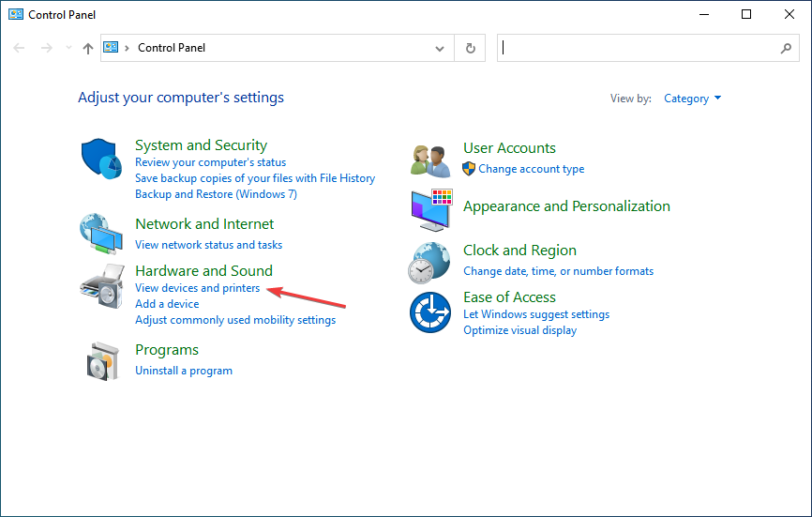Open Review your computer's status
The height and width of the screenshot is (517, 812).
210,162
